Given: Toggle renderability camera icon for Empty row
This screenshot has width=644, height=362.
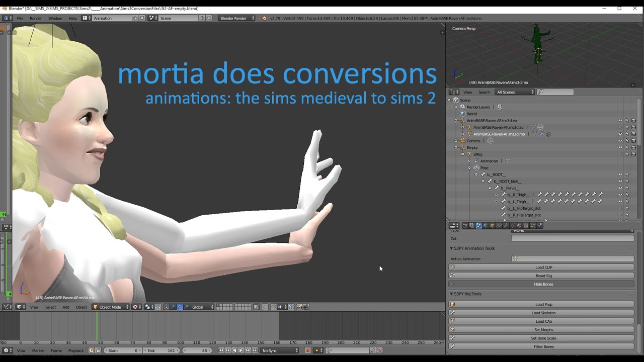Looking at the screenshot, I should [x=633, y=148].
